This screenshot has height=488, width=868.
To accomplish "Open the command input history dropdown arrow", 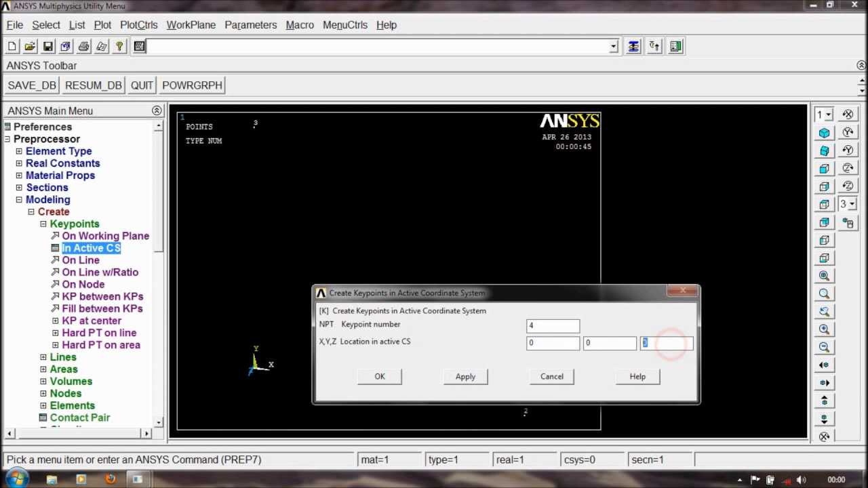I will (x=614, y=46).
